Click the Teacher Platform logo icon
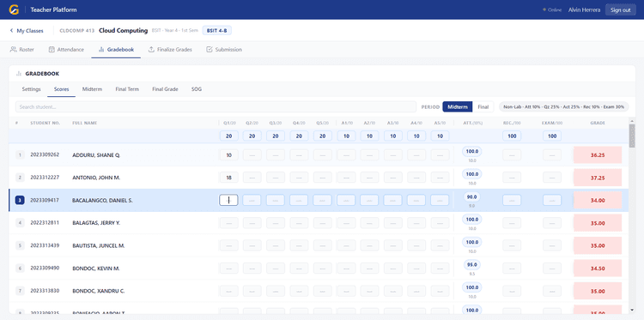 pyautogui.click(x=14, y=9)
